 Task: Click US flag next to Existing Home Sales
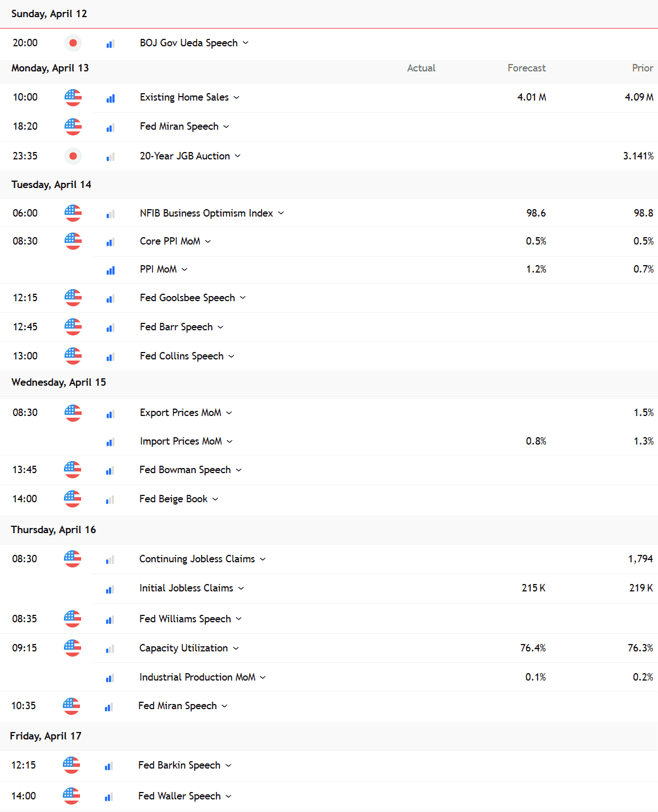[73, 98]
